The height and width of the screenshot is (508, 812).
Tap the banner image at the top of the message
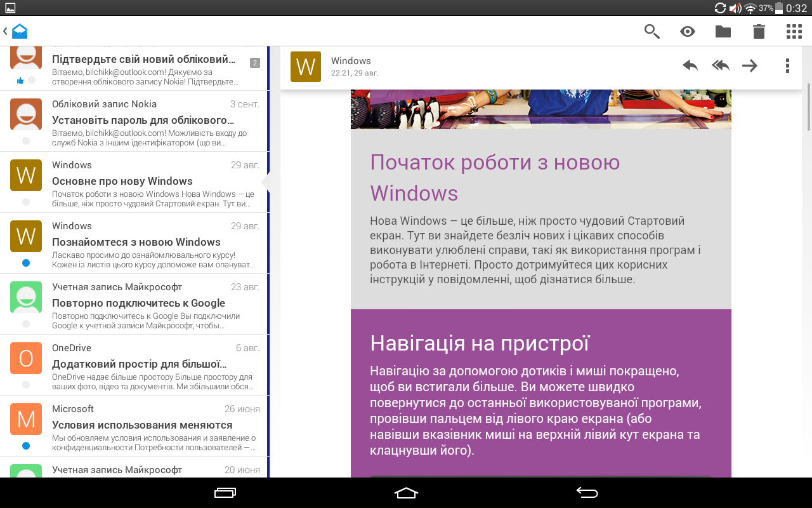[x=541, y=109]
